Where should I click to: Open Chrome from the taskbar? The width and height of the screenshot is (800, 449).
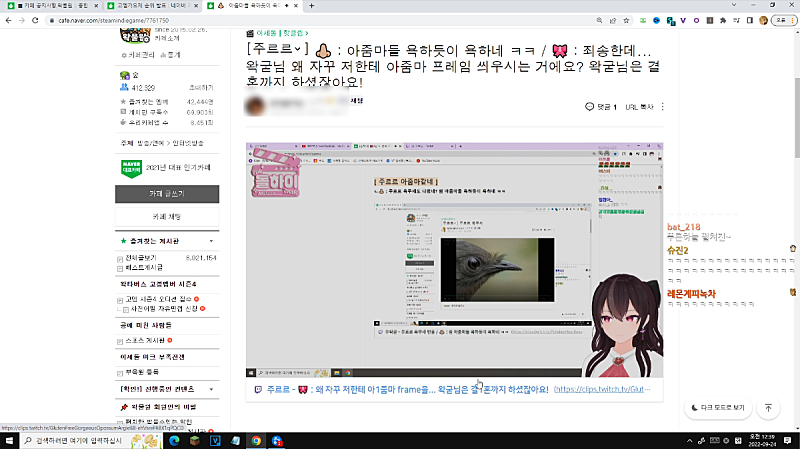257,440
